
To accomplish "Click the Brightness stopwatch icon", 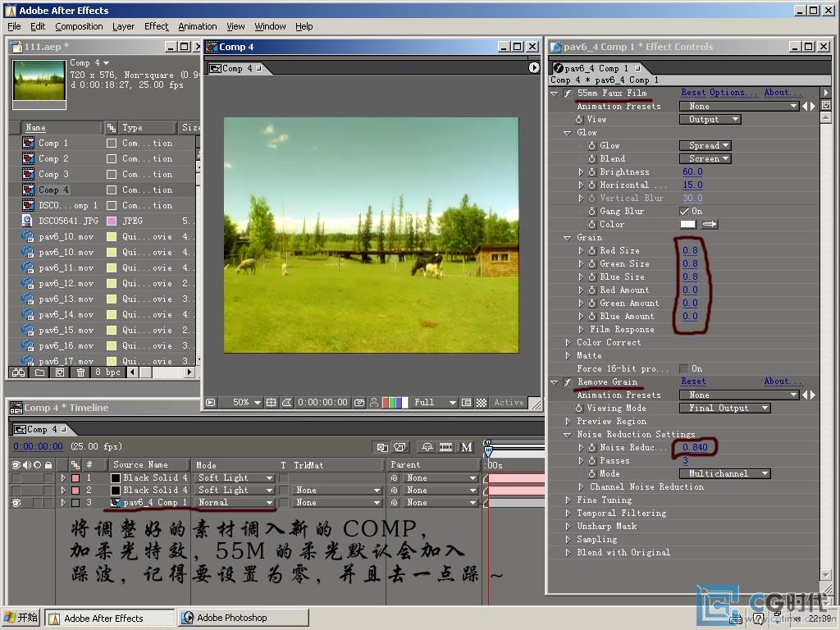I will click(592, 172).
